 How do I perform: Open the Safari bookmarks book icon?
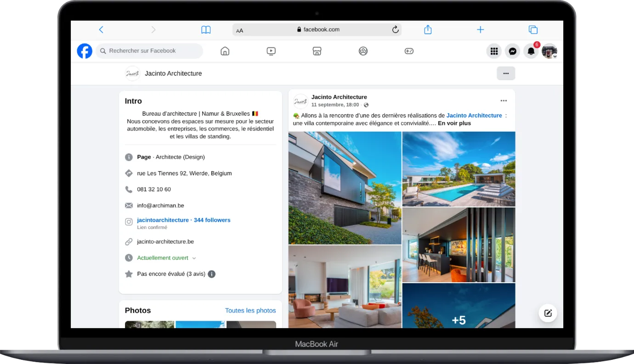(x=206, y=30)
